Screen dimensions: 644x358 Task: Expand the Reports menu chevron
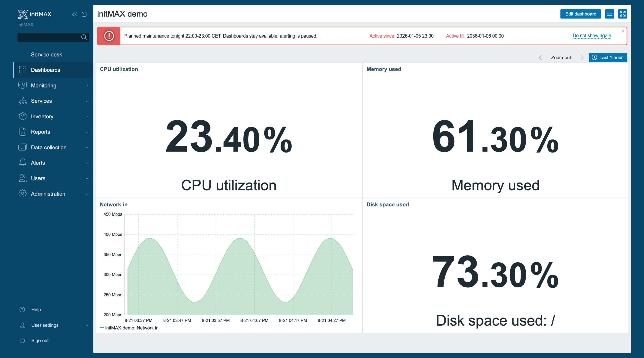coord(87,132)
